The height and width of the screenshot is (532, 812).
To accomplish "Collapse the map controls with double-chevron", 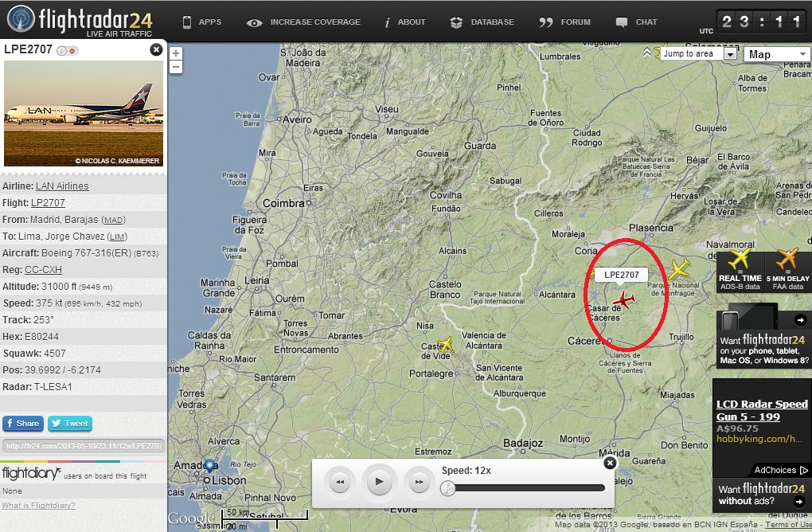I will [x=646, y=53].
